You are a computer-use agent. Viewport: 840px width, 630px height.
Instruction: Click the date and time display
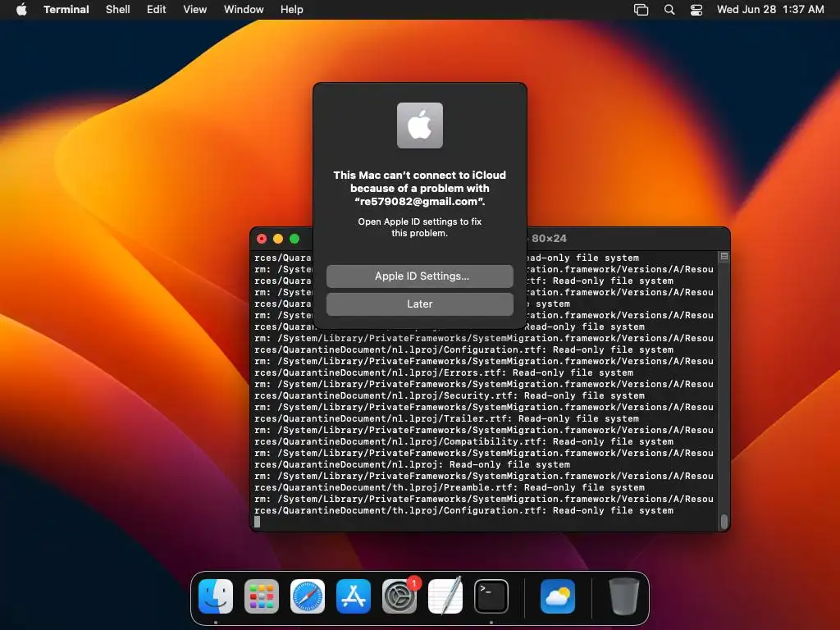pos(770,9)
